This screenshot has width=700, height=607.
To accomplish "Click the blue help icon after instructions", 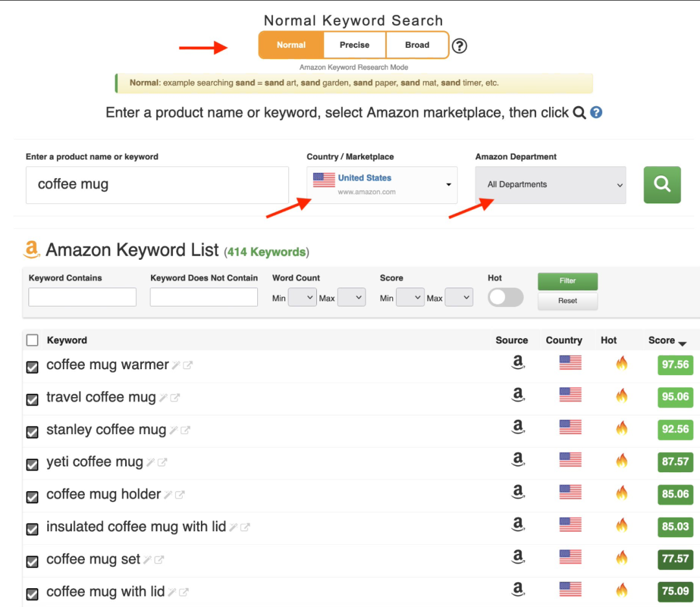I will (596, 113).
